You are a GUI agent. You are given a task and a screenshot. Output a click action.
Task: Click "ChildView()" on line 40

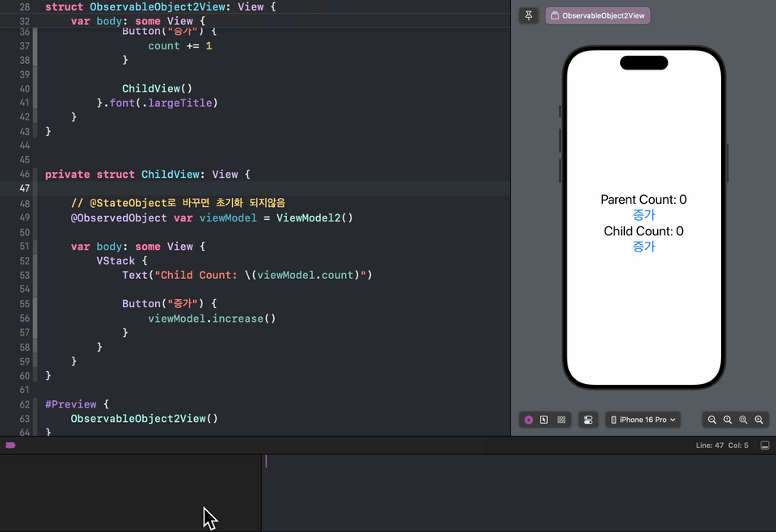pos(157,89)
